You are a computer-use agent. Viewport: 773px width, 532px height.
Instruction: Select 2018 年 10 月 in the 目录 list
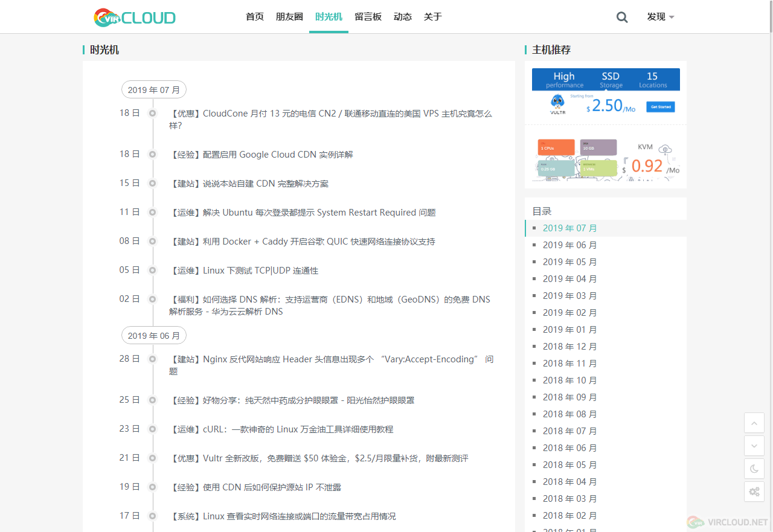click(x=569, y=380)
